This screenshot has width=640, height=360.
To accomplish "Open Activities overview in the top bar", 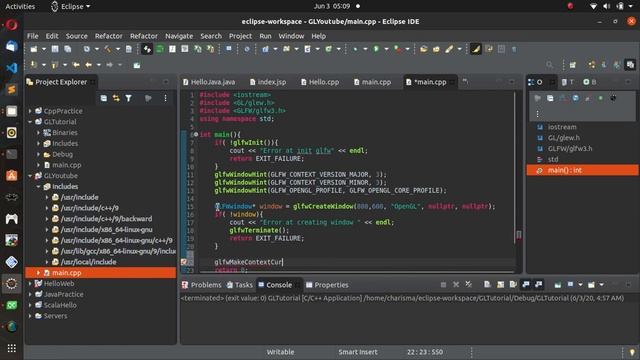I will [20, 7].
